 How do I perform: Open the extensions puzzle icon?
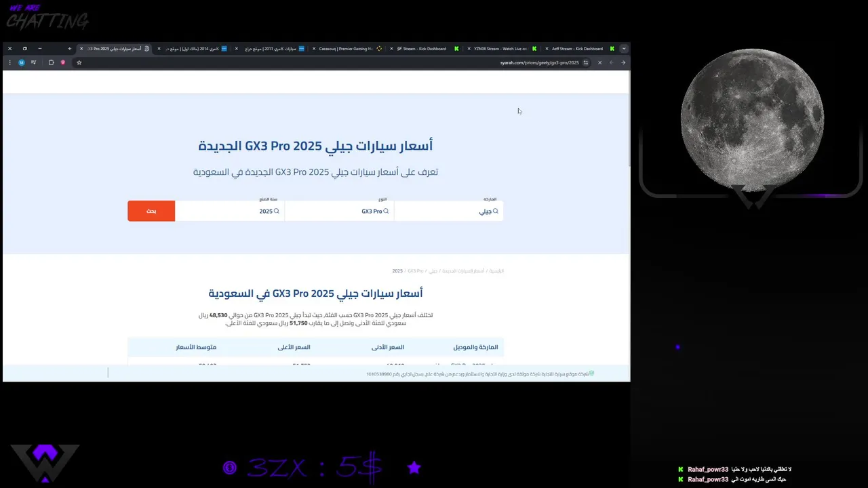(51, 62)
